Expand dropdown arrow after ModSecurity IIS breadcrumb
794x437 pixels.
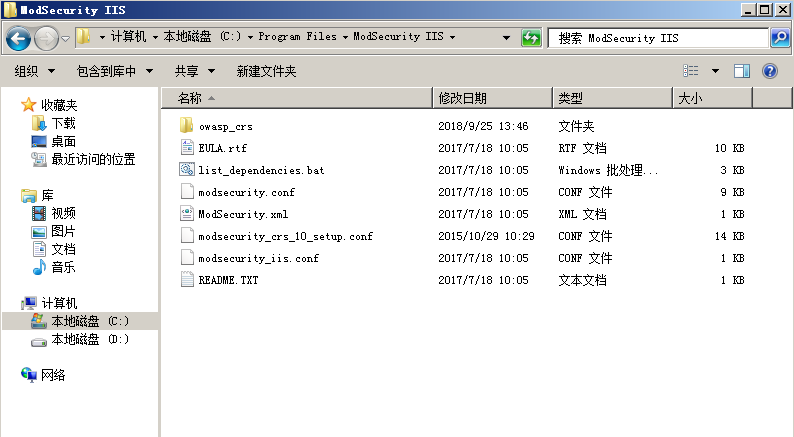(x=452, y=37)
